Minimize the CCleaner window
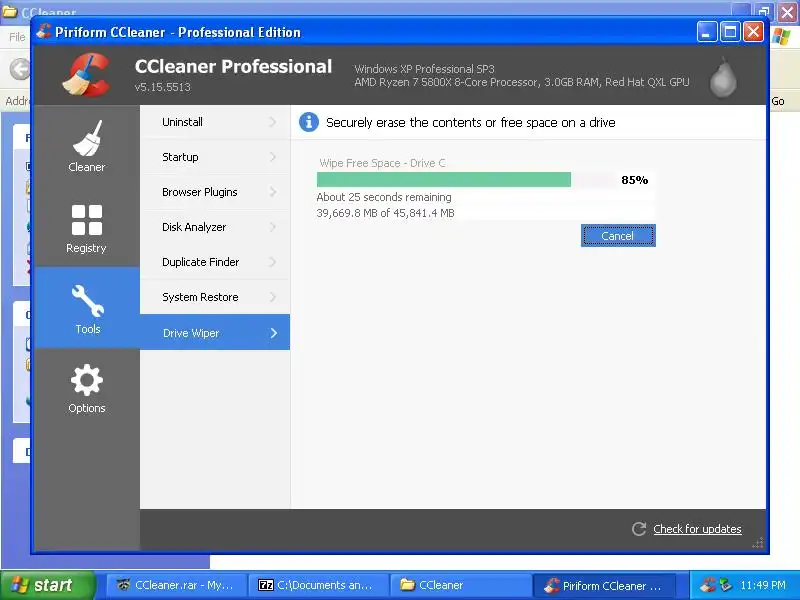The image size is (800, 600). pos(707,32)
